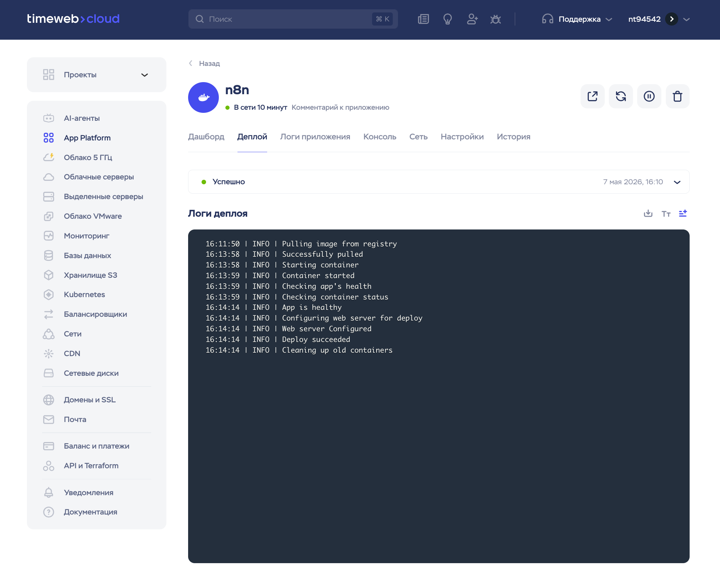720x588 pixels.
Task: Click the Deploy succeeded log line
Action: click(278, 340)
